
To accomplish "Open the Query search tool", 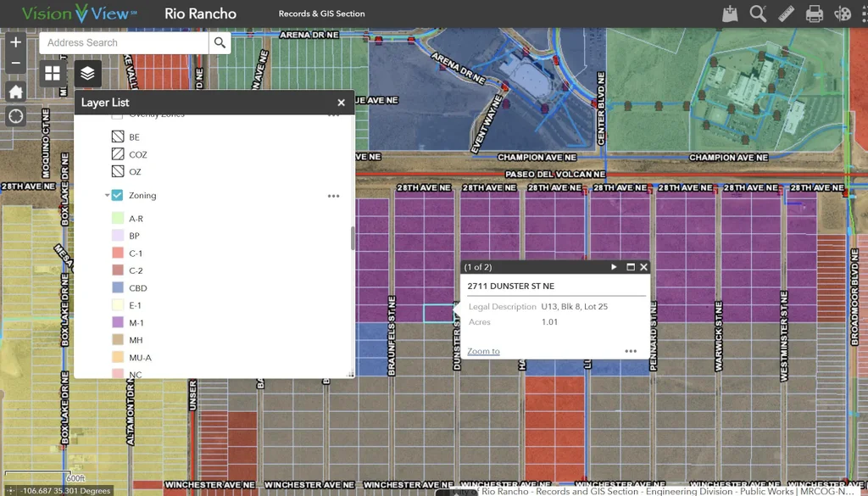I will [x=758, y=14].
